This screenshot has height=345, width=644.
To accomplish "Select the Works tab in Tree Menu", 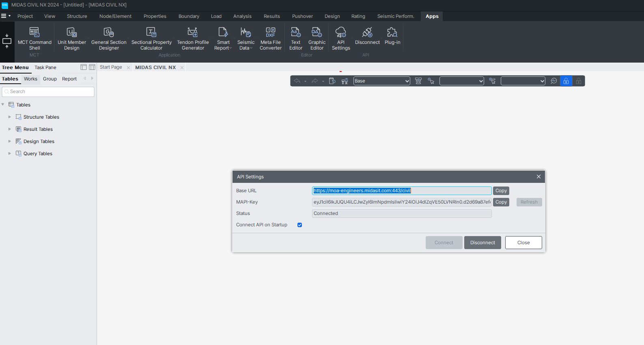I will pos(30,79).
